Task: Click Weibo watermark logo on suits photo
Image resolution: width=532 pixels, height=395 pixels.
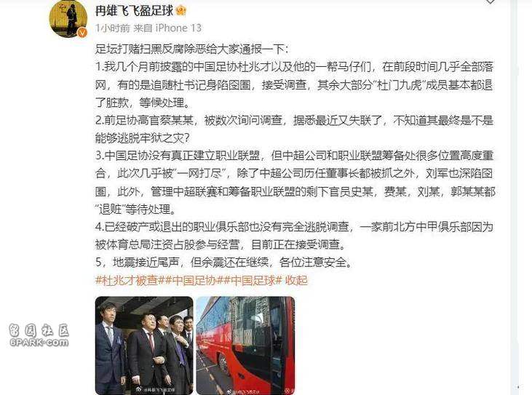Action: tap(140, 390)
